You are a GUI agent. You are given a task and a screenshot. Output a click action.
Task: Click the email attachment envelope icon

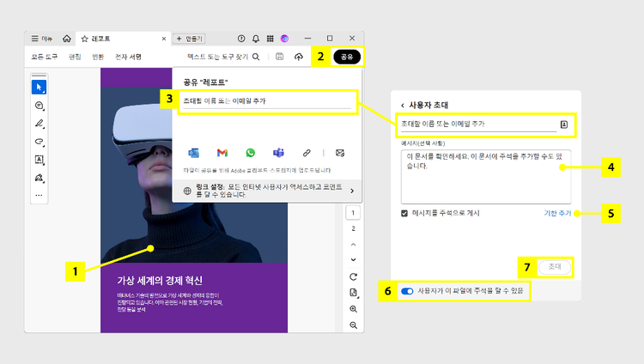click(340, 153)
